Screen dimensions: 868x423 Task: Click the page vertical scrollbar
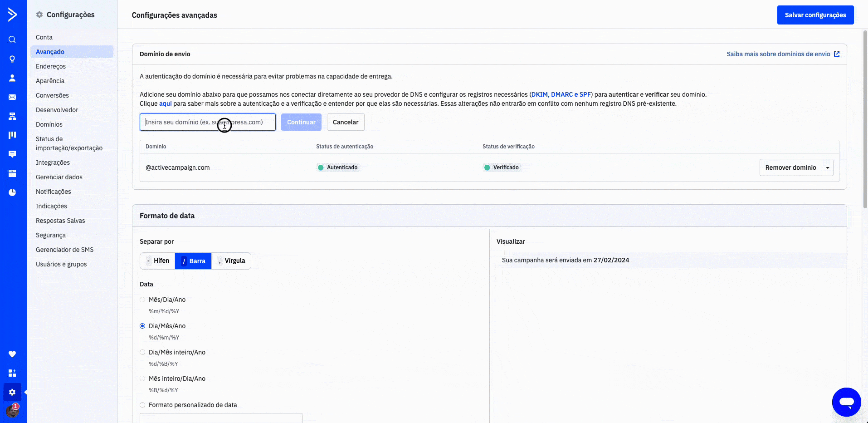coord(865,118)
